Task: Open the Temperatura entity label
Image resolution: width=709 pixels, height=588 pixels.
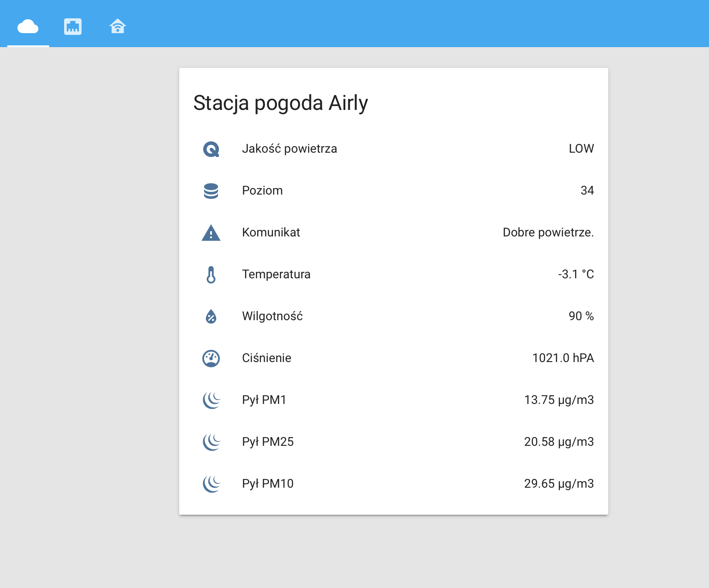Action: [x=276, y=274]
